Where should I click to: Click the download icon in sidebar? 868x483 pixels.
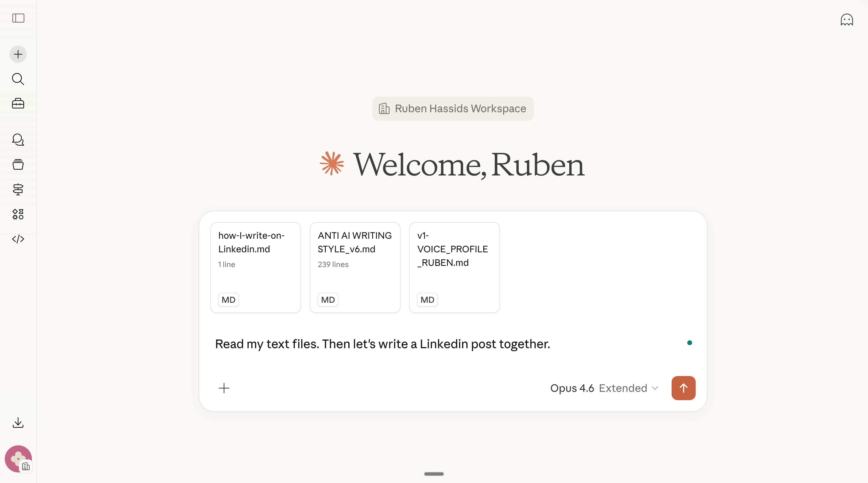[18, 423]
